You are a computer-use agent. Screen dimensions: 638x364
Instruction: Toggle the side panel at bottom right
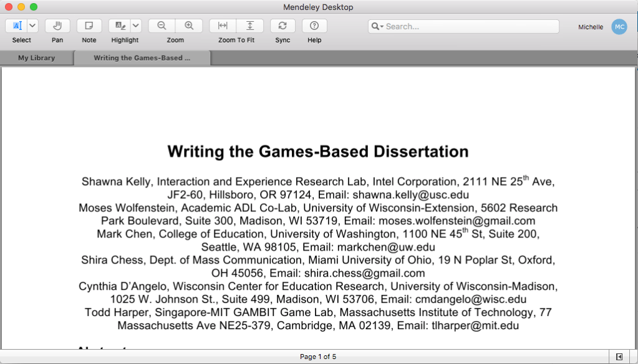tap(619, 357)
